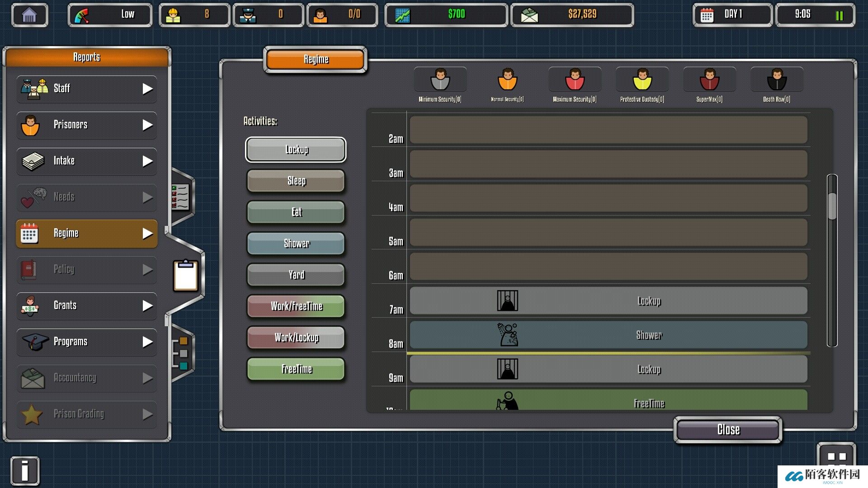Open the Intake report menu item
The height and width of the screenshot is (488, 868).
pyautogui.click(x=87, y=161)
